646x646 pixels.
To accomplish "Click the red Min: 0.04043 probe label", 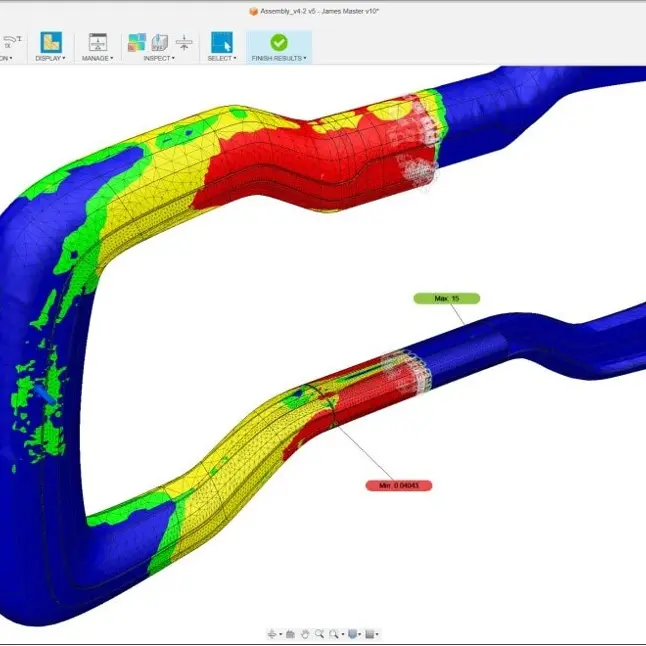I will (399, 486).
